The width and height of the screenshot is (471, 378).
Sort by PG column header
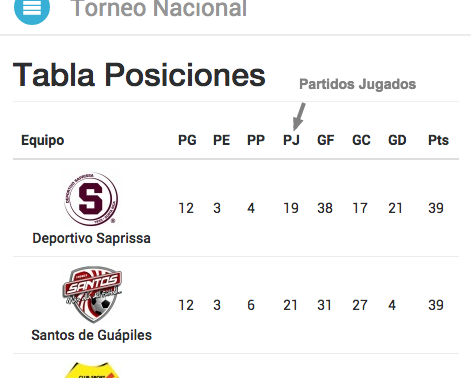(187, 140)
